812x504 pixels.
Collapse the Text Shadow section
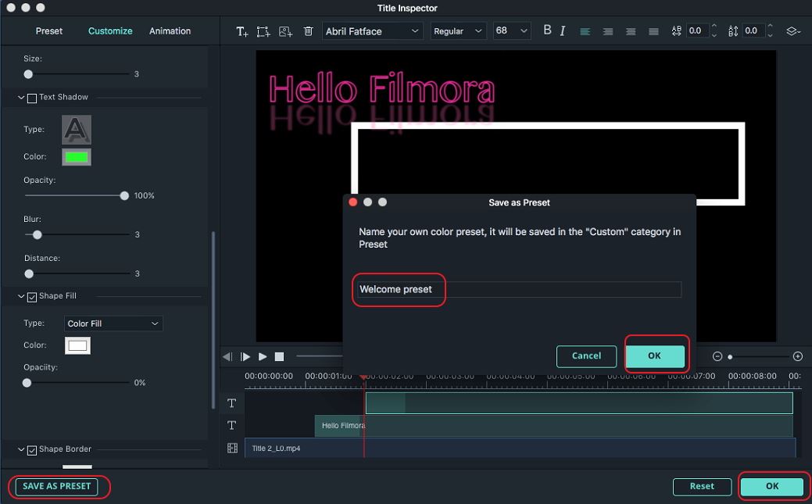pos(21,98)
